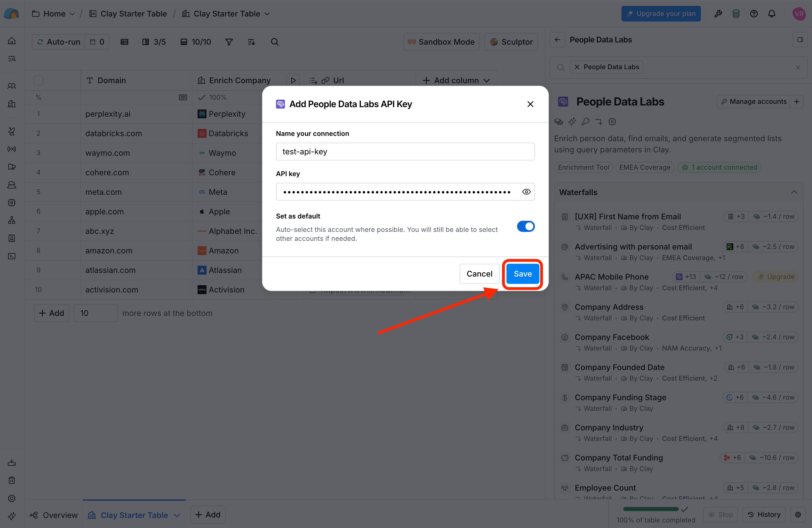Image resolution: width=812 pixels, height=528 pixels.
Task: Open the Domain column header
Action: tap(136, 81)
